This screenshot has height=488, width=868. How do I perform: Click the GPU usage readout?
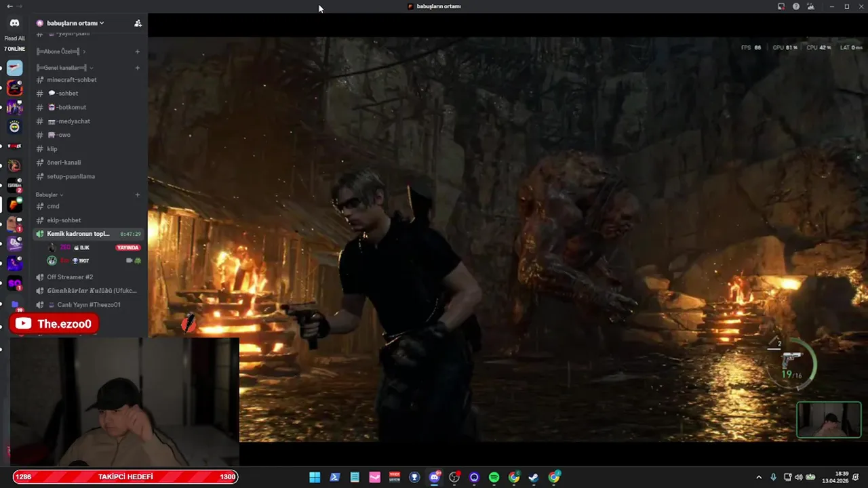(785, 47)
